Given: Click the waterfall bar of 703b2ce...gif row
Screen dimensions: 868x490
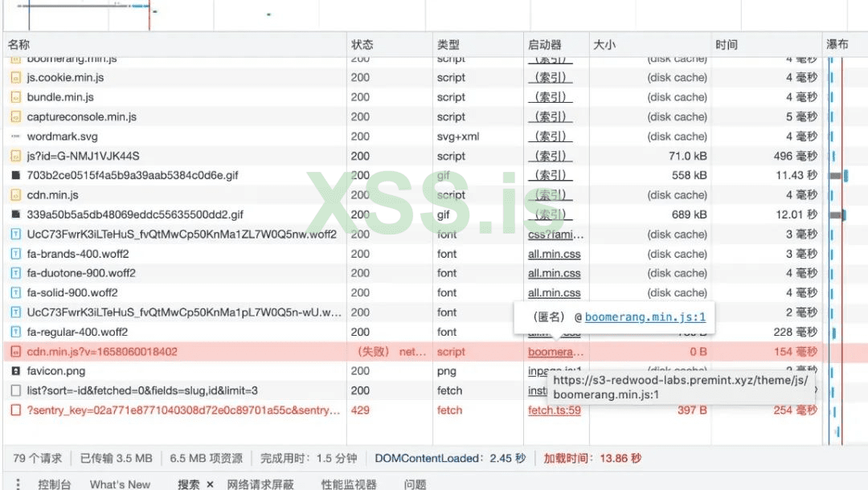Looking at the screenshot, I should tap(838, 176).
